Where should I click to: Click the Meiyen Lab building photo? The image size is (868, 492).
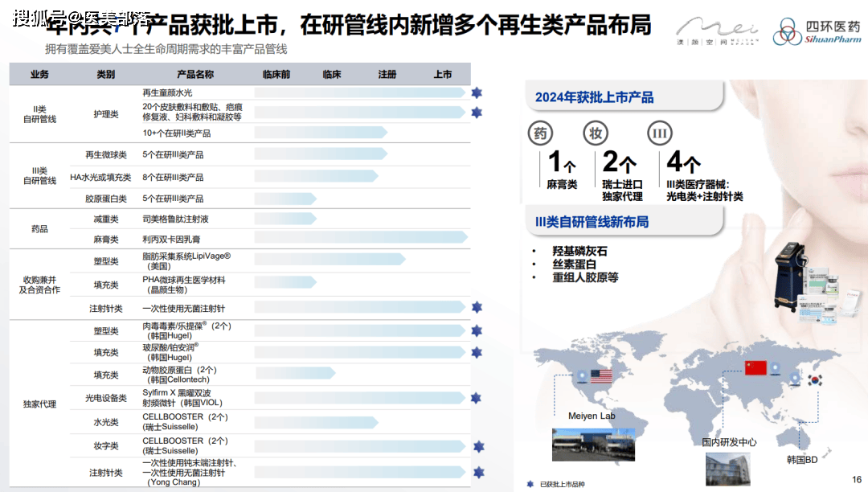pos(593,445)
